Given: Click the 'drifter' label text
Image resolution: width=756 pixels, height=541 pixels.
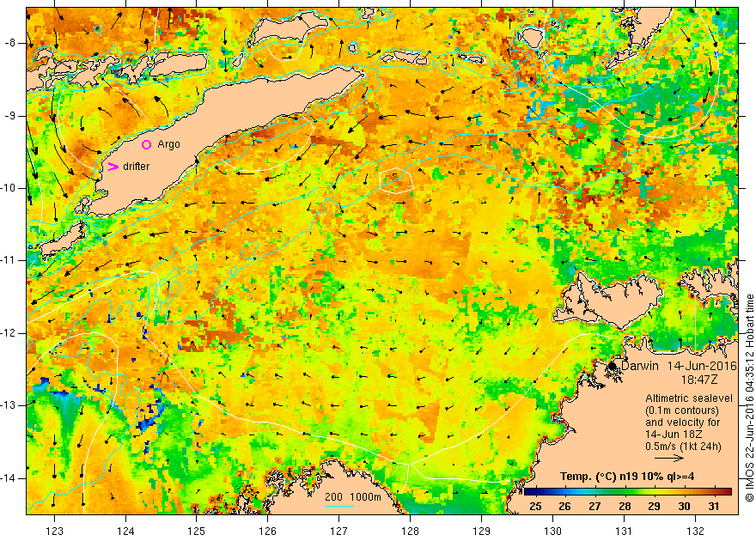Looking at the screenshot, I should tap(137, 167).
